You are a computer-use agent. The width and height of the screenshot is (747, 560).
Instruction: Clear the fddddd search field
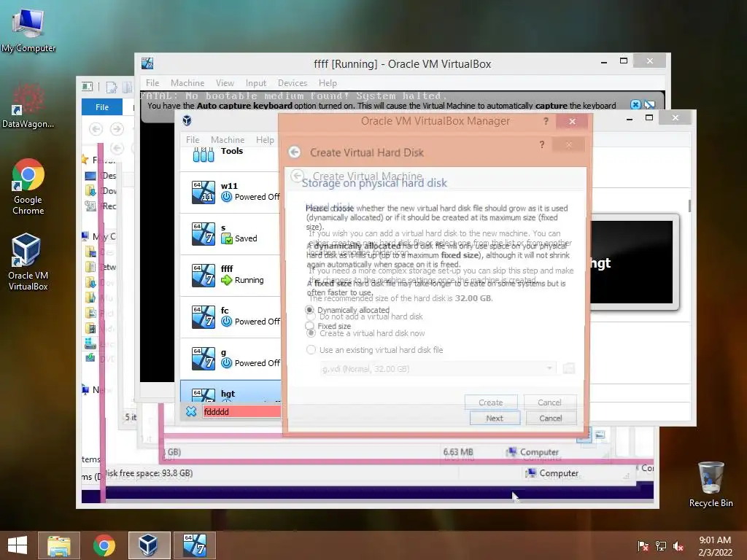point(191,411)
